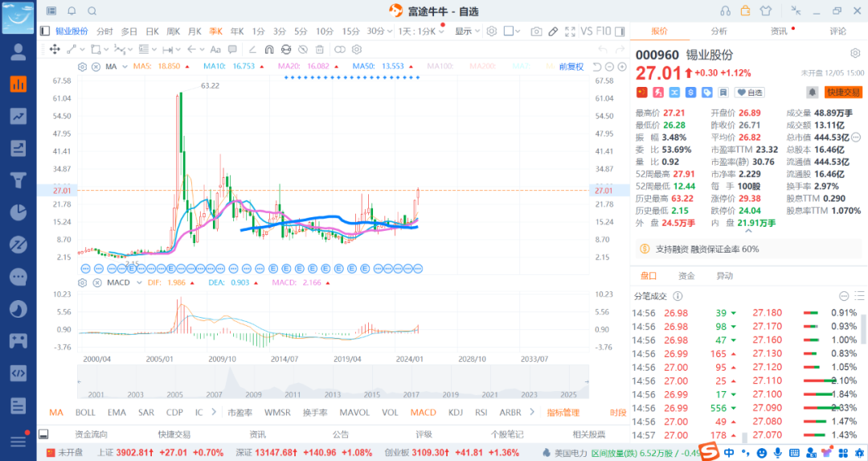
Task: Toggle 自选 watchlist heart button
Action: pos(751,93)
